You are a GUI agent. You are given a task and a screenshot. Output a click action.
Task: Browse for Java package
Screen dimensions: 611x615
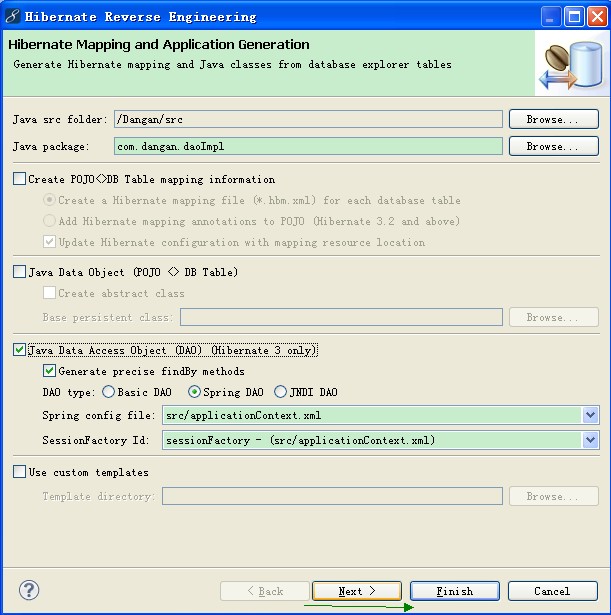[554, 146]
